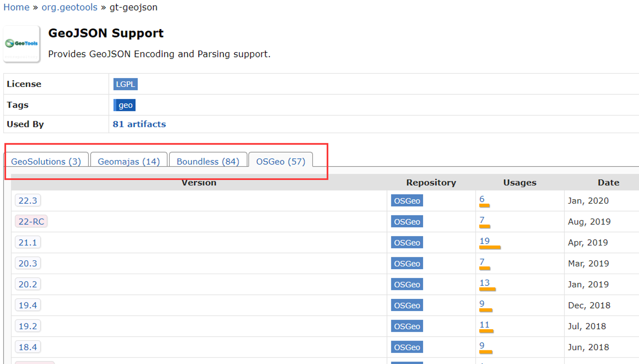Click OSGeo repository badge in 19.4 row
This screenshot has height=364, width=639.
[407, 305]
